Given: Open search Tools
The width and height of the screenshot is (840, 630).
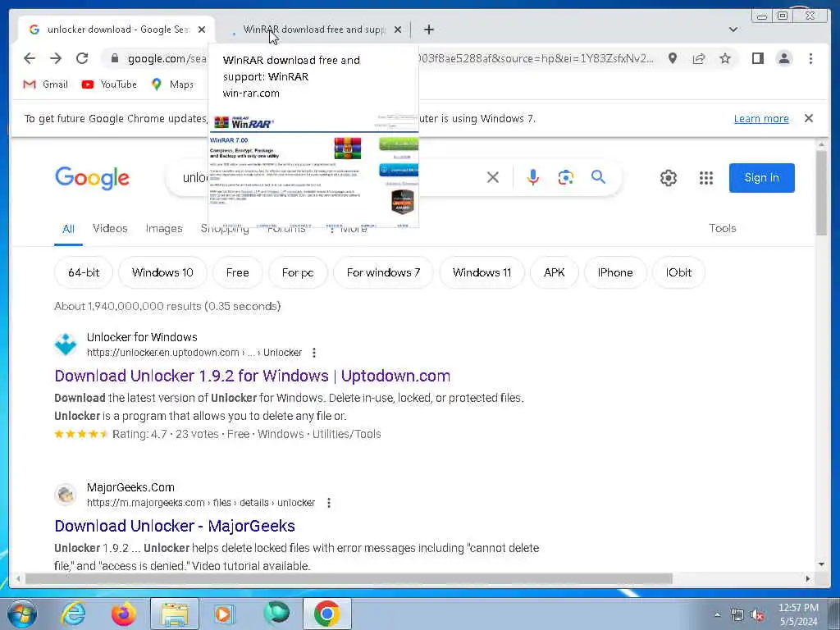Looking at the screenshot, I should (722, 228).
